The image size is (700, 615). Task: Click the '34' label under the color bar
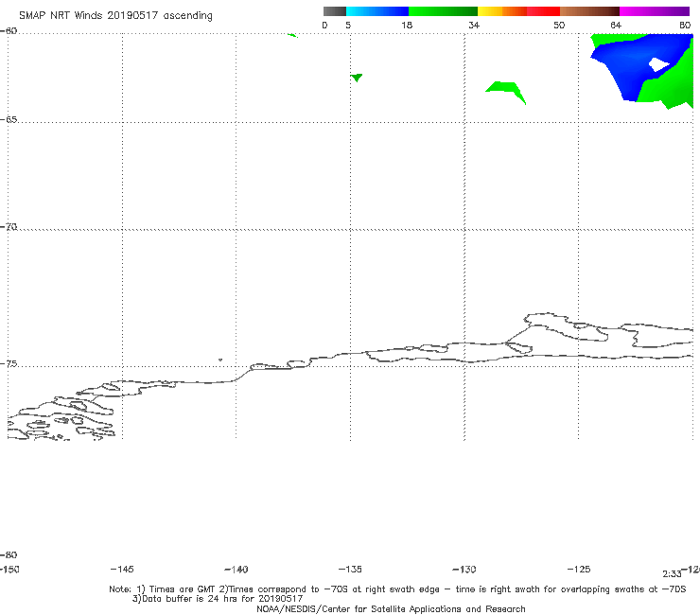[x=474, y=25]
